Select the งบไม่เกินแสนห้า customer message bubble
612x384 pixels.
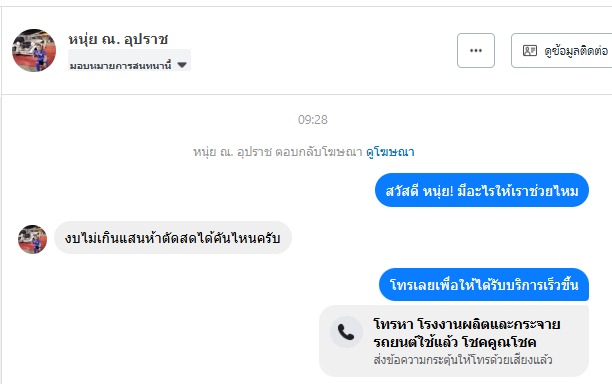coord(173,238)
